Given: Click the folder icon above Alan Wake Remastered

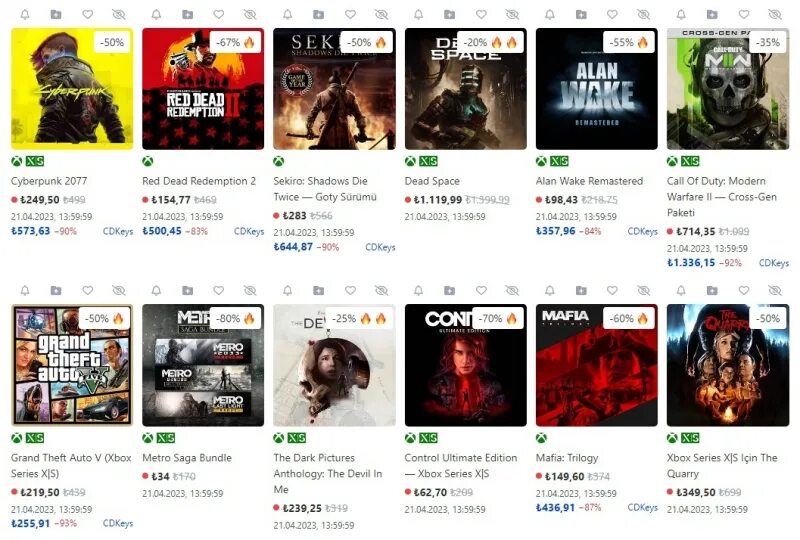Looking at the screenshot, I should [581, 14].
